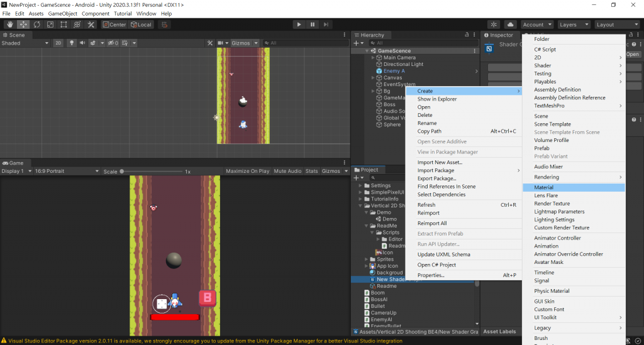
Task: Expand the Main Camera hierarchy item
Action: (373, 58)
